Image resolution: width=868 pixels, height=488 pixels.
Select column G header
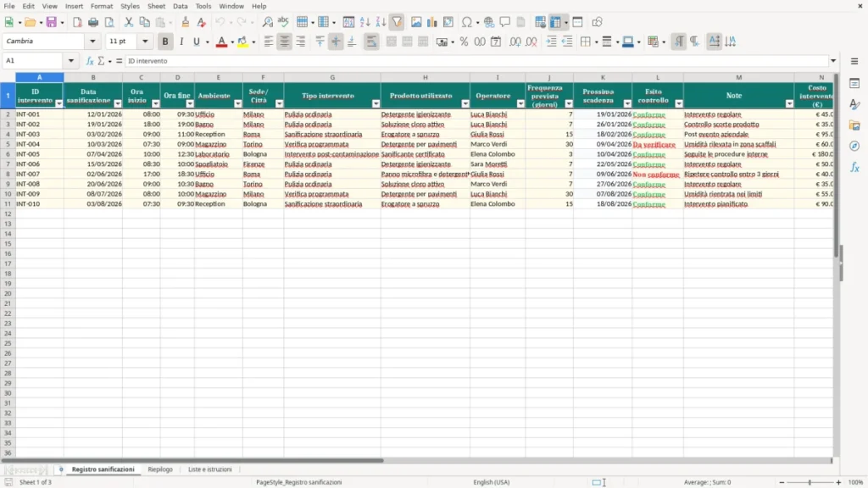[x=332, y=77]
